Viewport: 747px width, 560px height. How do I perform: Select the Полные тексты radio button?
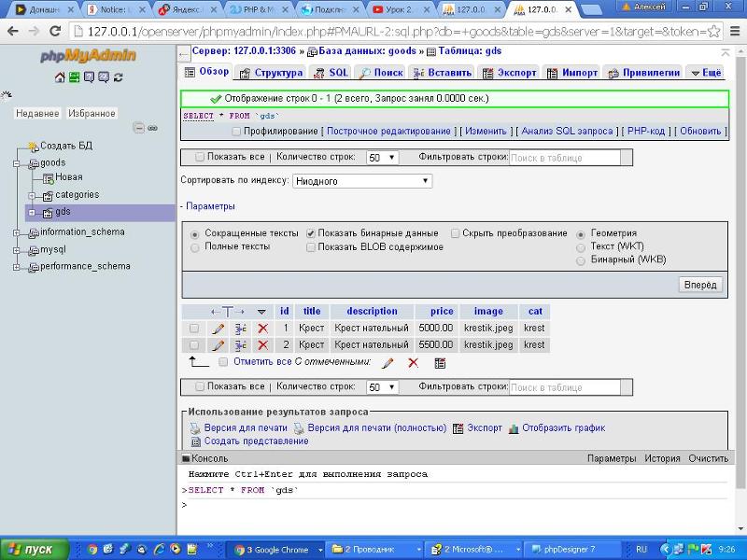point(195,247)
